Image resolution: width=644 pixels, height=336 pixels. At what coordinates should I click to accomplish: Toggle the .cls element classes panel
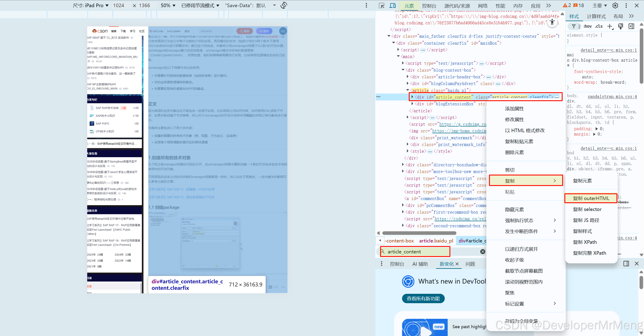[x=599, y=26]
